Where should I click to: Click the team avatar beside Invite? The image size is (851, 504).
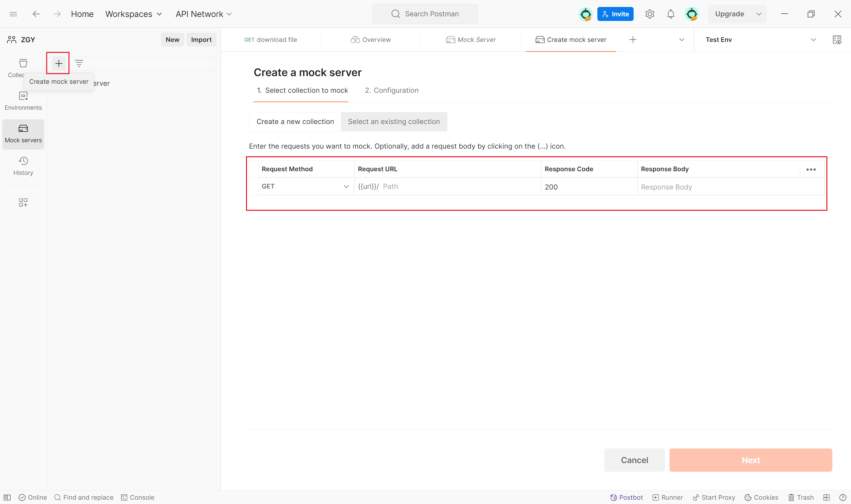pyautogui.click(x=586, y=14)
